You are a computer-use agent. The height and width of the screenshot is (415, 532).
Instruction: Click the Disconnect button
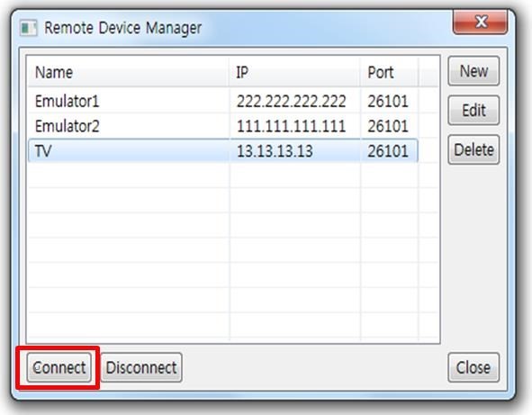[x=141, y=367]
